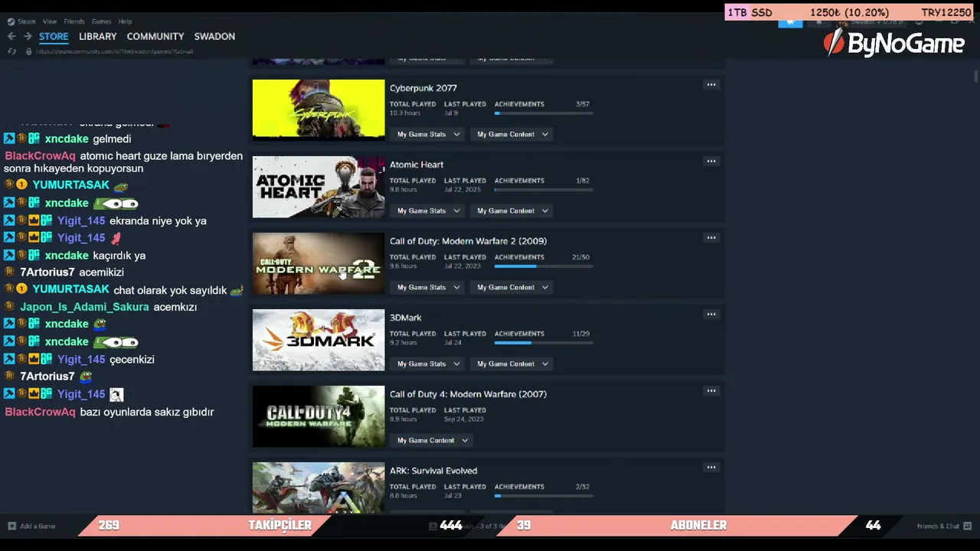The height and width of the screenshot is (551, 980).
Task: Click the plus icon next to Add a Game
Action: [11, 526]
